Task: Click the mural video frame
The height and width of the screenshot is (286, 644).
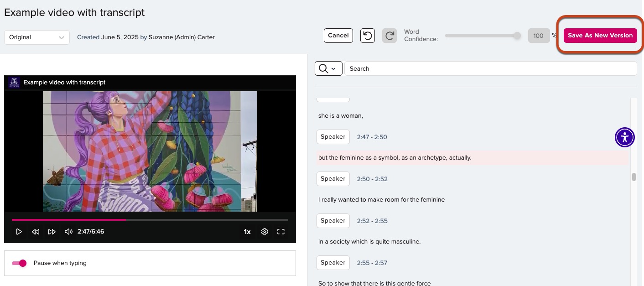Action: click(x=150, y=151)
